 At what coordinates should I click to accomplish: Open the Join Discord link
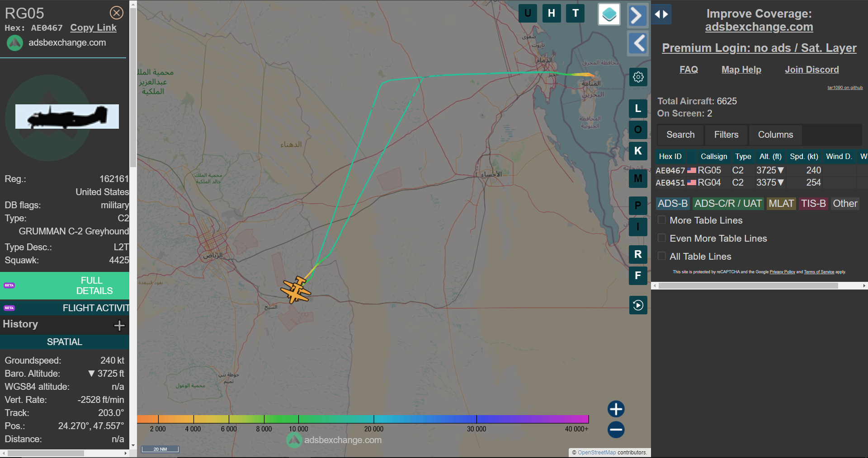(811, 70)
